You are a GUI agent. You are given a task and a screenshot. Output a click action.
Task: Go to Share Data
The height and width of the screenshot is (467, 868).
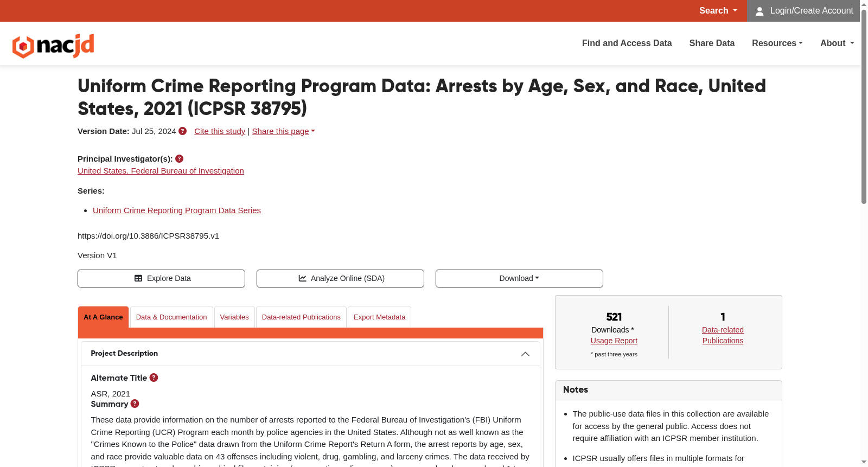click(712, 43)
